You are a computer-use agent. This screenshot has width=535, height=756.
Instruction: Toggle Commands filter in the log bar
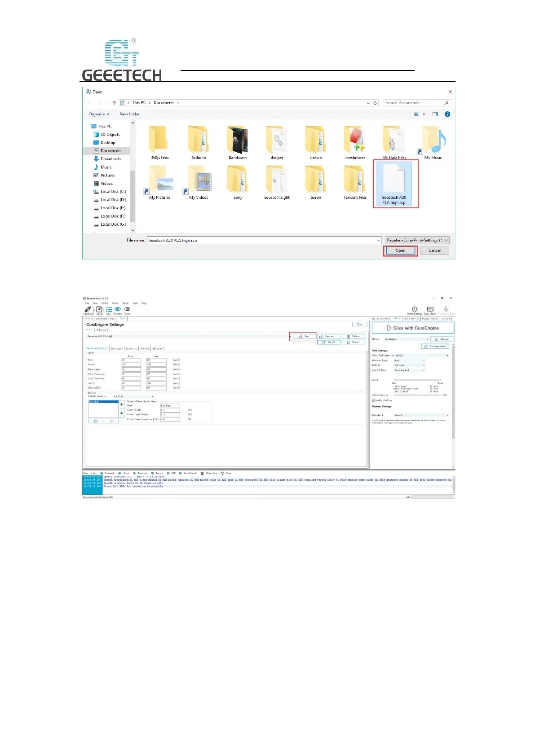[x=102, y=473]
